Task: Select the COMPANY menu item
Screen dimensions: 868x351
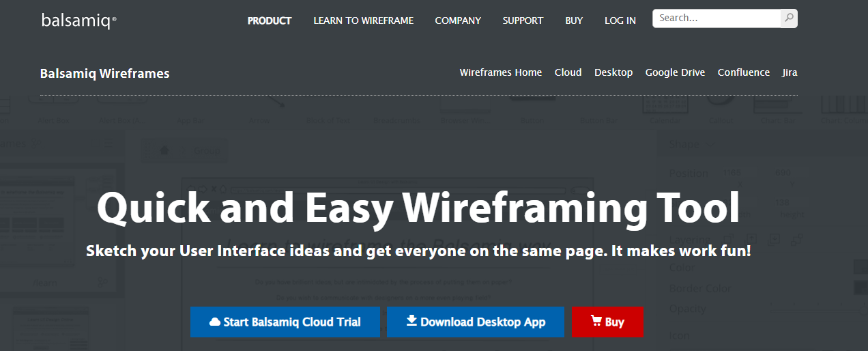Action: [x=458, y=20]
